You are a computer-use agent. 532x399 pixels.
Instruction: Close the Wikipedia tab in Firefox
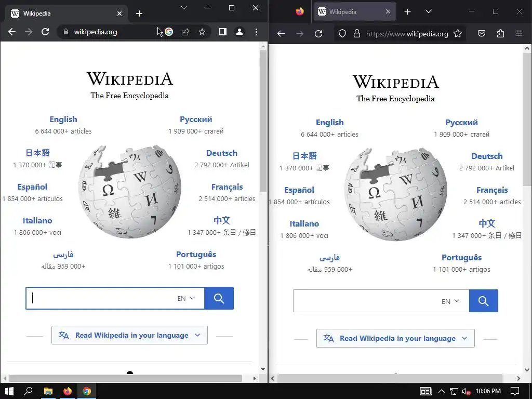[388, 12]
